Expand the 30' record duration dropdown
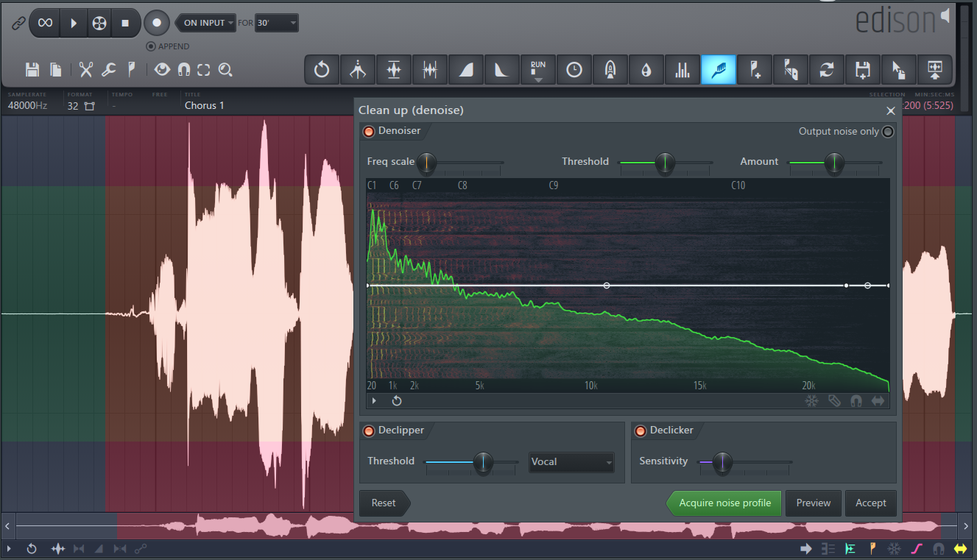This screenshot has width=977, height=560. tap(277, 23)
